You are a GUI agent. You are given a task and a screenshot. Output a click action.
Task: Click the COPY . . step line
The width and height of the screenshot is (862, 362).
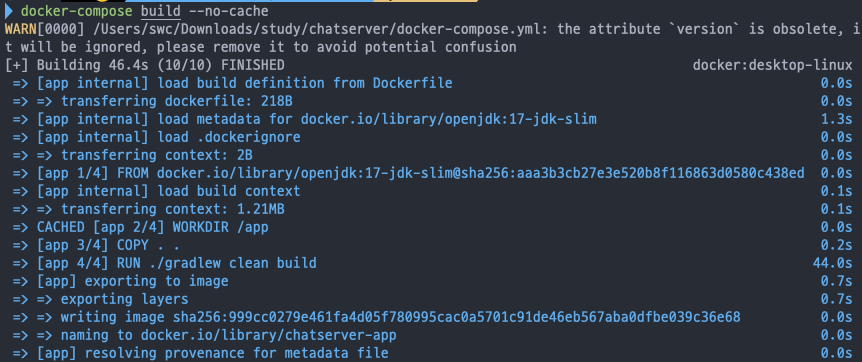[96, 245]
